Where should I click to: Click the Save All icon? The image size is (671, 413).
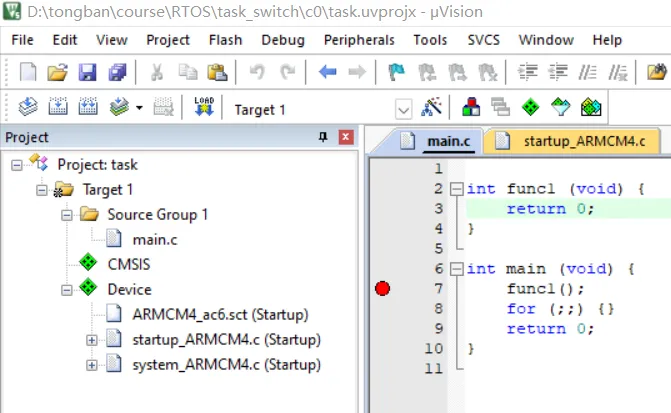(117, 72)
